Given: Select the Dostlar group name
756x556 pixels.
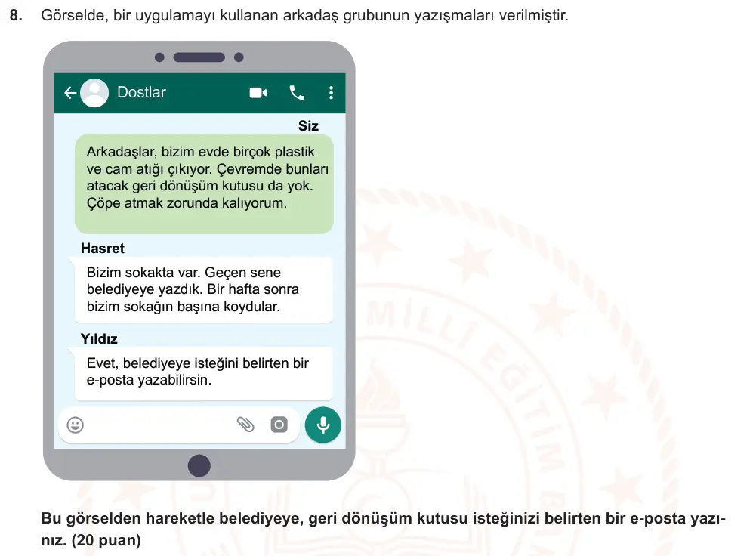Looking at the screenshot, I should point(141,92).
